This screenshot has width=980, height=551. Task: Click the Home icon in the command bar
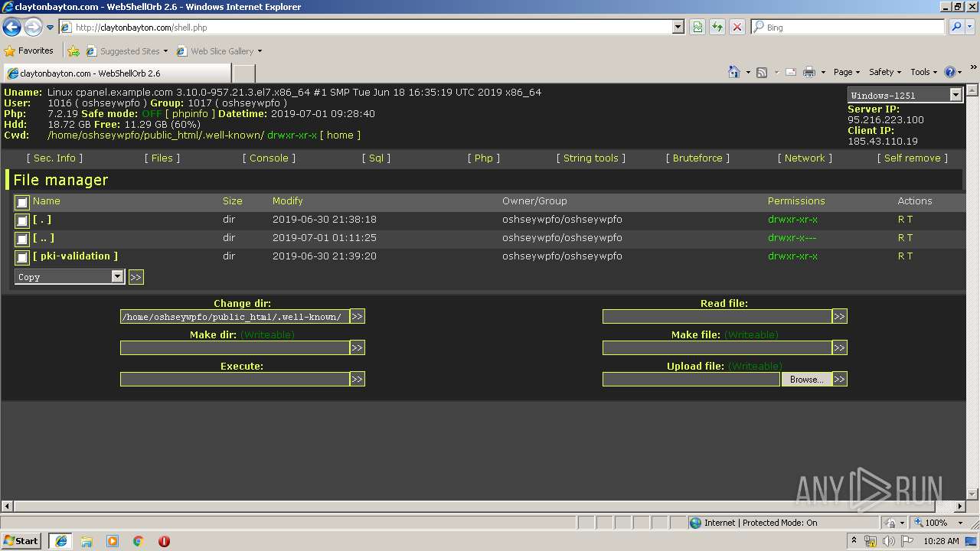coord(733,72)
